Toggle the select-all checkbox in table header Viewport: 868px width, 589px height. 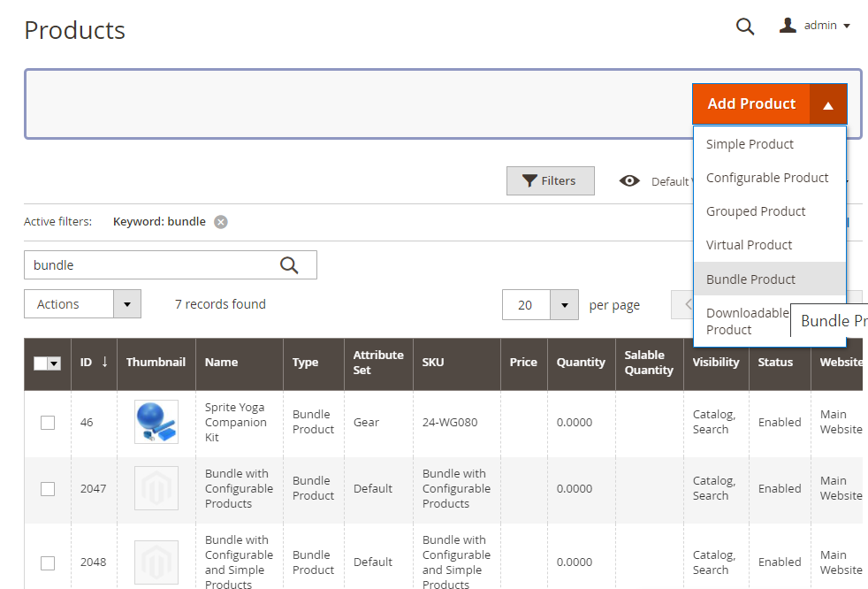(42, 363)
